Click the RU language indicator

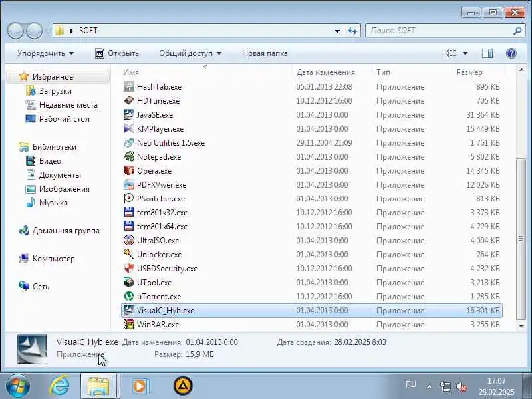coord(410,384)
